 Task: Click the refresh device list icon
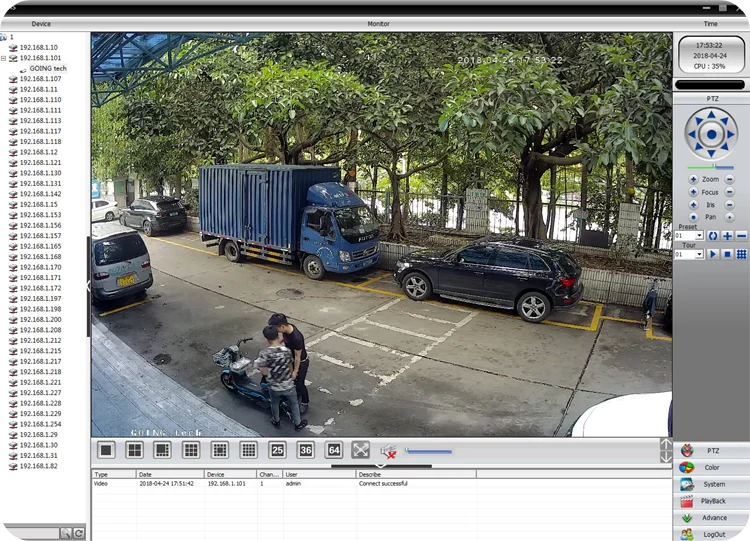[79, 533]
